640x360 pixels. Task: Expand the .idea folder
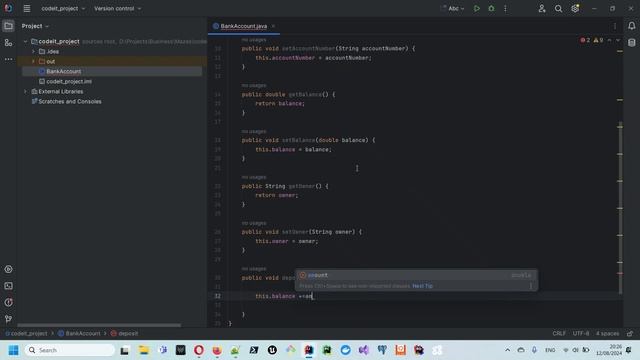click(x=33, y=51)
